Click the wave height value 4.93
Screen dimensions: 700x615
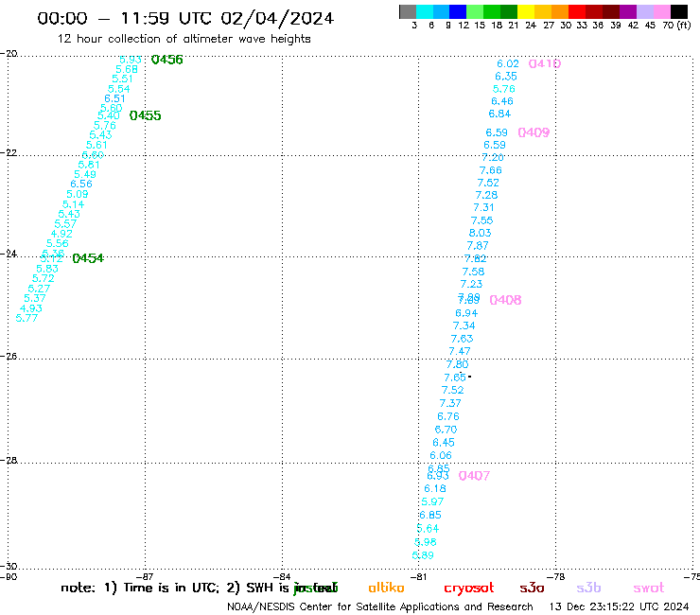[31, 308]
